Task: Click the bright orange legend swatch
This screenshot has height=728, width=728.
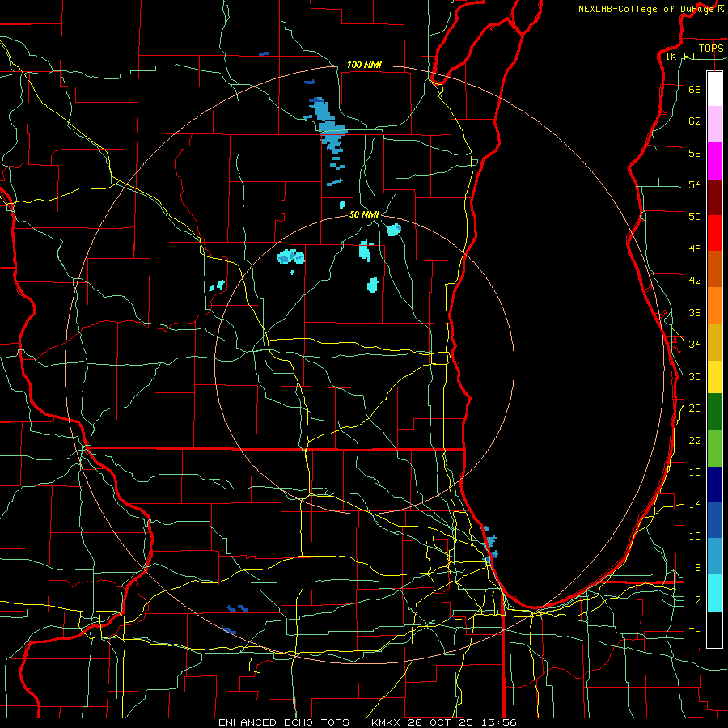Action: click(x=714, y=306)
